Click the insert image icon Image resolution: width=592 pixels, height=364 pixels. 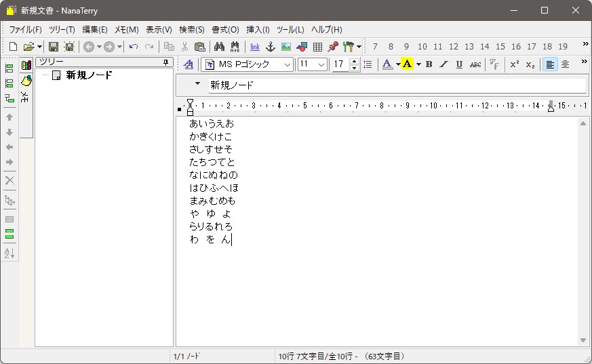coord(286,47)
